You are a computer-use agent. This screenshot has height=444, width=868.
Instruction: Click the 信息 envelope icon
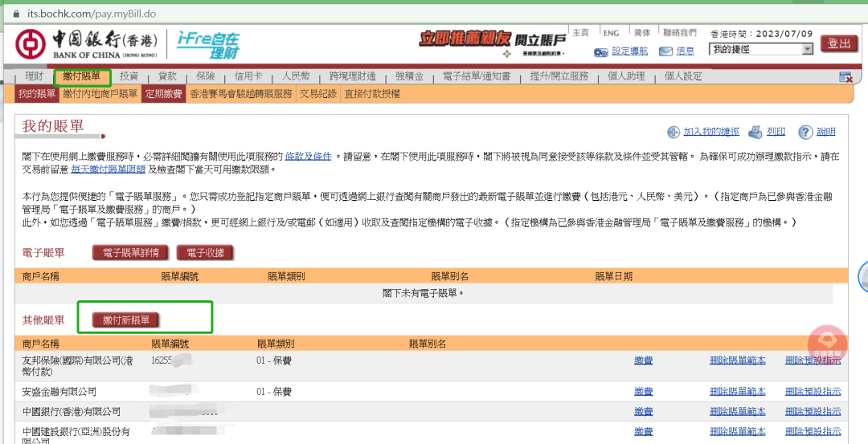click(665, 51)
